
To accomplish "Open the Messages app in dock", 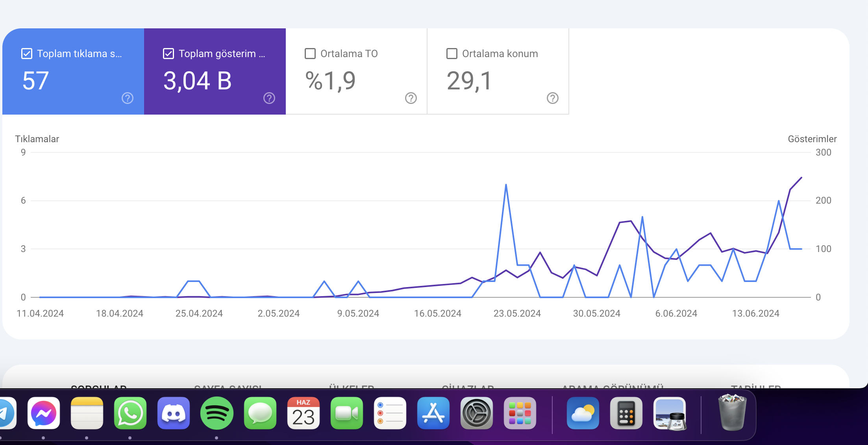I will [260, 413].
